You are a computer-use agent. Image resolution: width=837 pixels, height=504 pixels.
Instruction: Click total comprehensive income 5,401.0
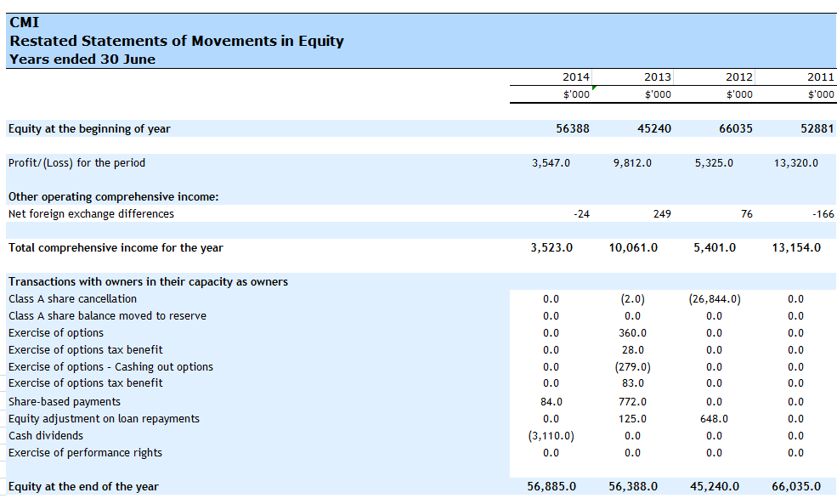click(x=715, y=247)
